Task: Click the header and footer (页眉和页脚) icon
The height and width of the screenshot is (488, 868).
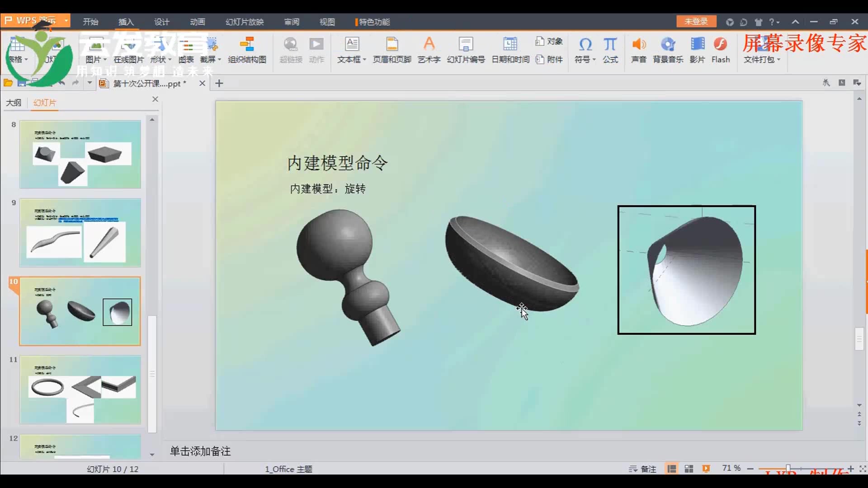Action: click(x=392, y=50)
